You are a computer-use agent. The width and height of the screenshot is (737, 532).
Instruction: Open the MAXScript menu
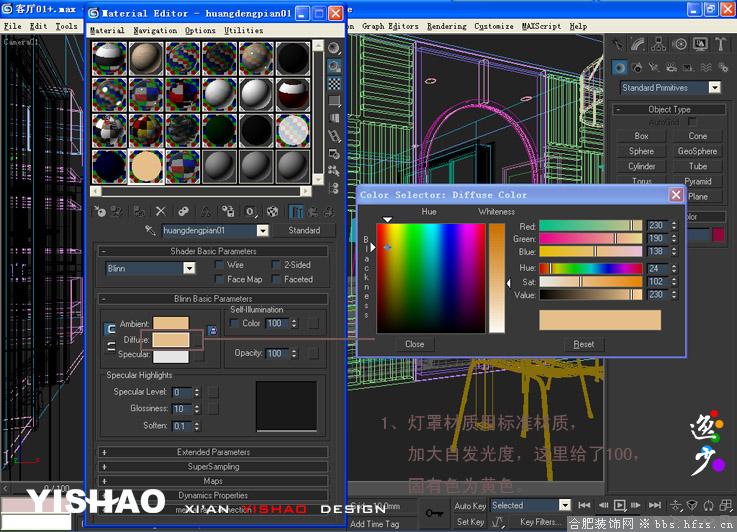pos(541,26)
